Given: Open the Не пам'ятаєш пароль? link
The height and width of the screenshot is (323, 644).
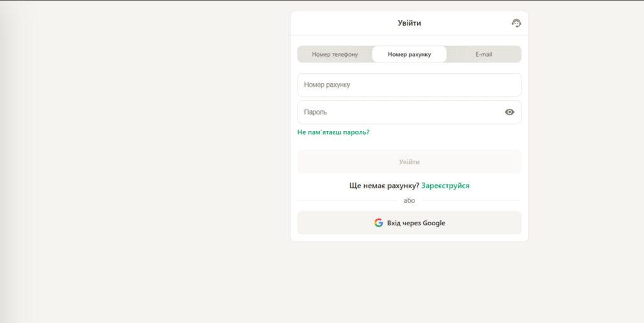Looking at the screenshot, I should tap(333, 132).
